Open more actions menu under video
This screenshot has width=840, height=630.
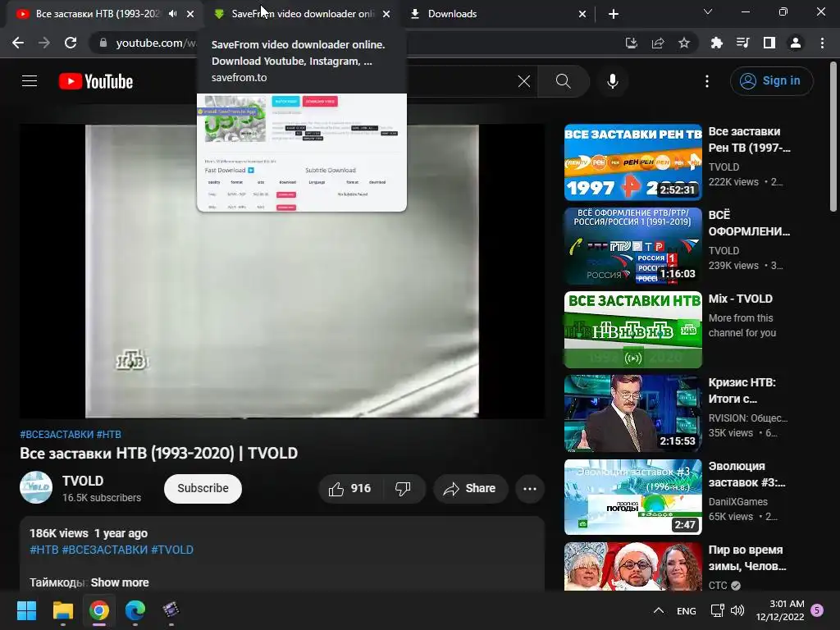(x=530, y=489)
